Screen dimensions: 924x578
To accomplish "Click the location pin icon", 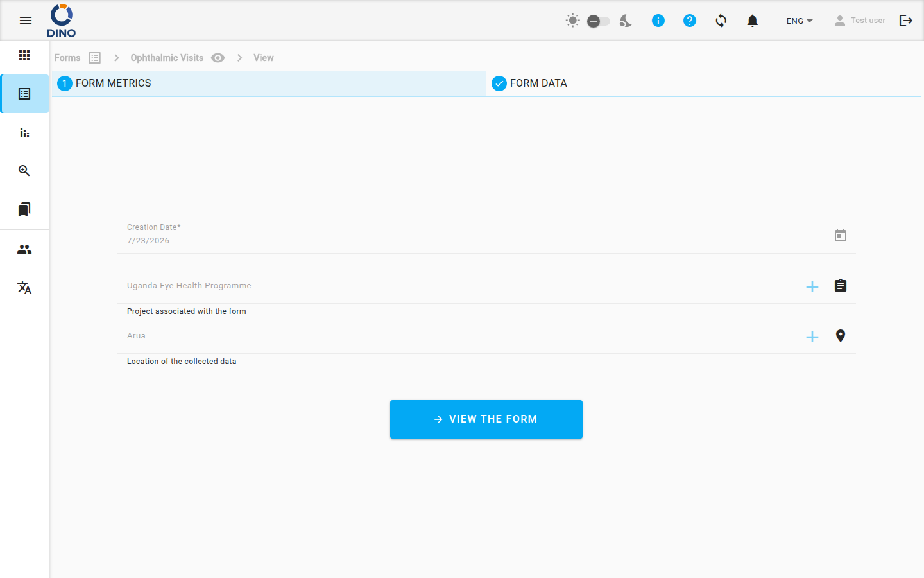I will (x=841, y=336).
